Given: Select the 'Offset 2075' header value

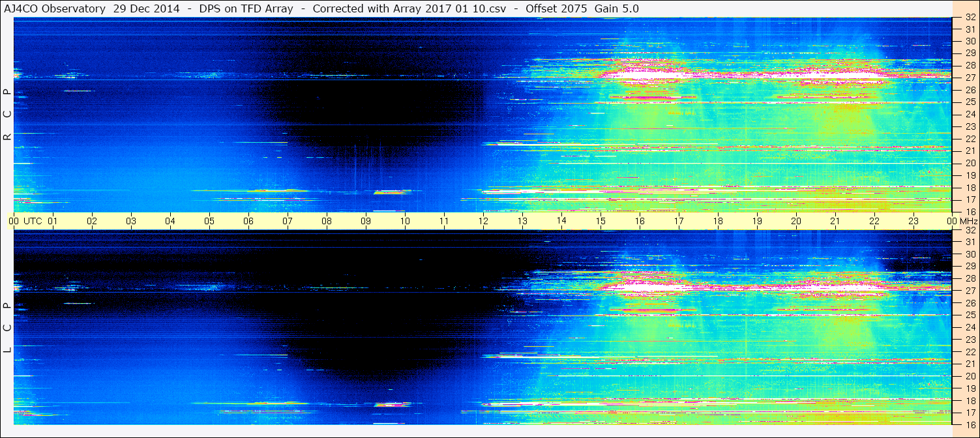Looking at the screenshot, I should click(x=556, y=9).
